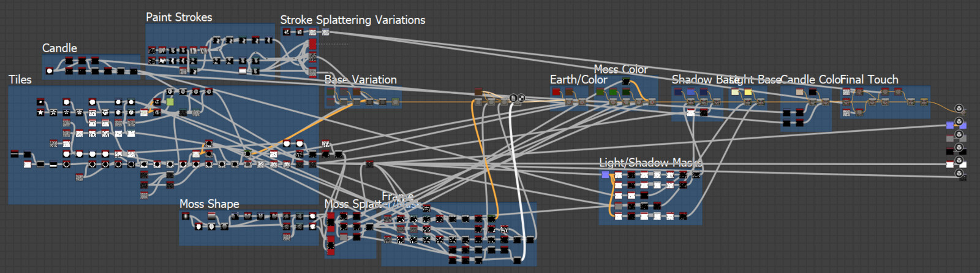Select the white circle shape node in Candle frame

[x=50, y=71]
